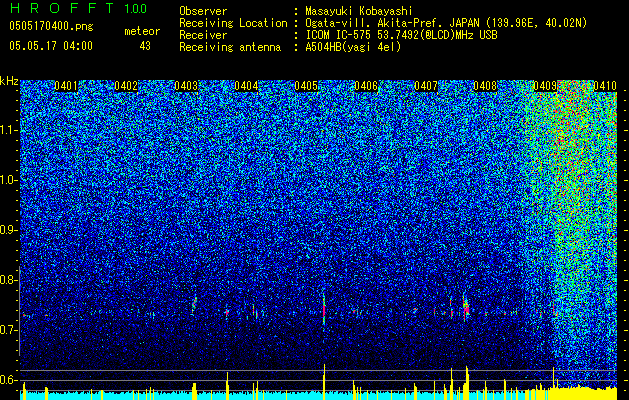Click the 0405 time marker

[306, 86]
